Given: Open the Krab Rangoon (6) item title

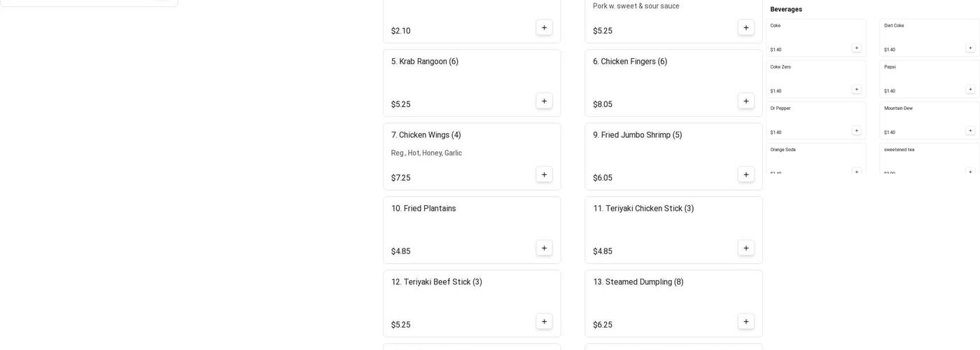Looking at the screenshot, I should (x=424, y=62).
